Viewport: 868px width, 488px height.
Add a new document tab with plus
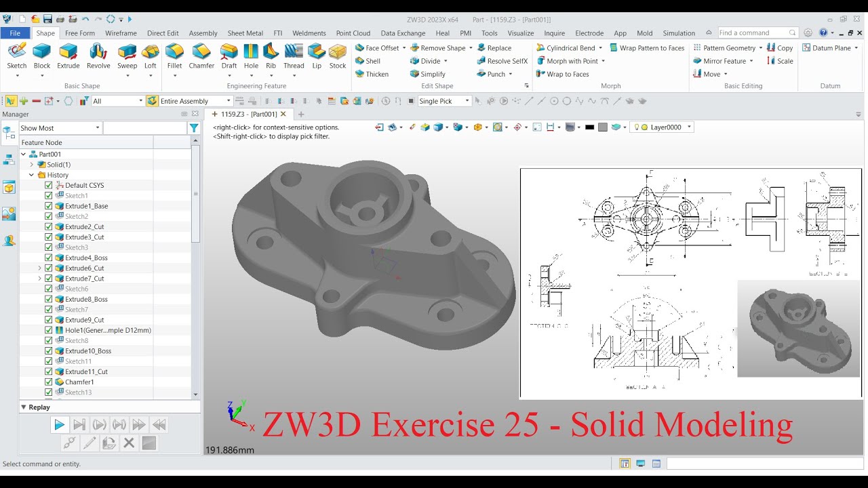click(x=302, y=115)
